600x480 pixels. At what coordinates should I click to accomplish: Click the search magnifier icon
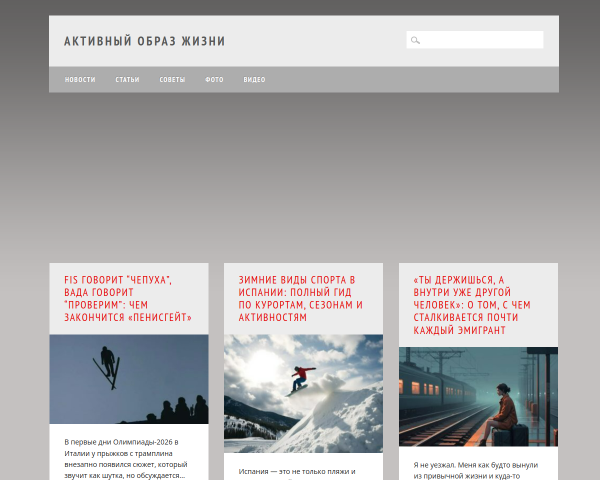[415, 40]
